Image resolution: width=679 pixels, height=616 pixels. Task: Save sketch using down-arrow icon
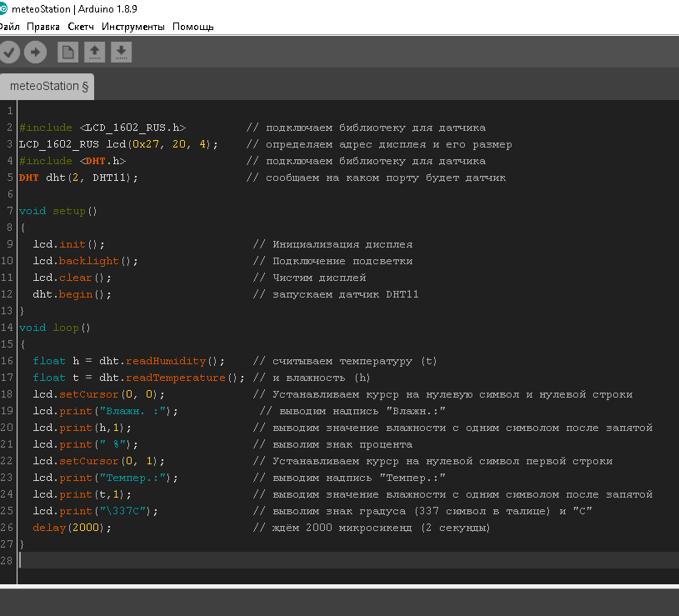point(122,53)
